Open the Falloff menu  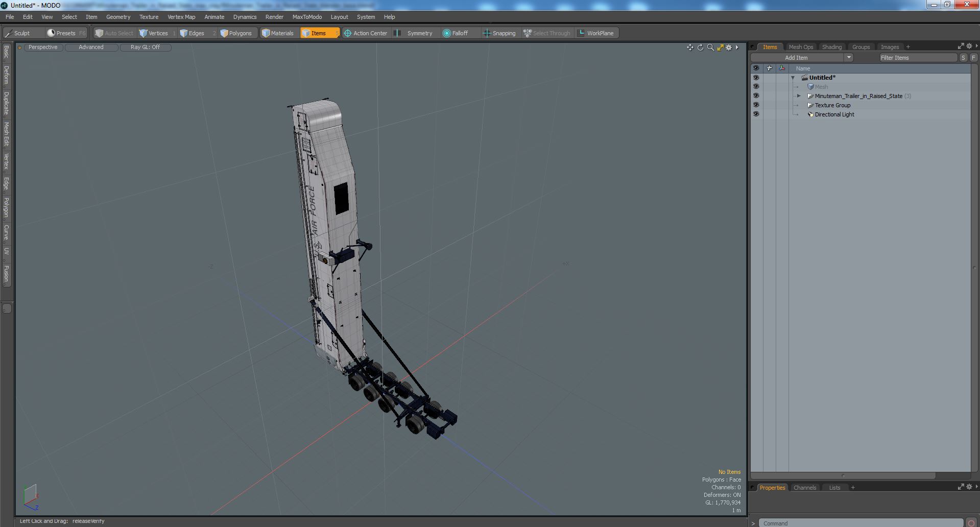tap(460, 33)
